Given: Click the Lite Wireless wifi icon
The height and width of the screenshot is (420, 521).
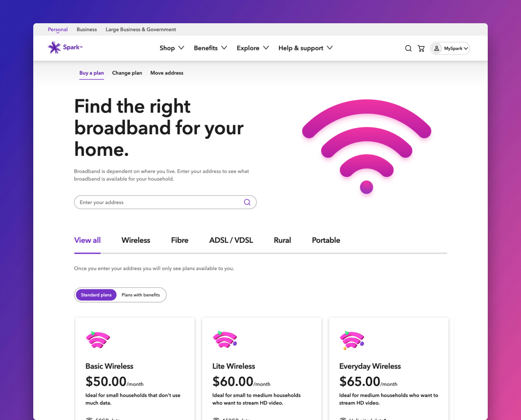Looking at the screenshot, I should [x=225, y=339].
